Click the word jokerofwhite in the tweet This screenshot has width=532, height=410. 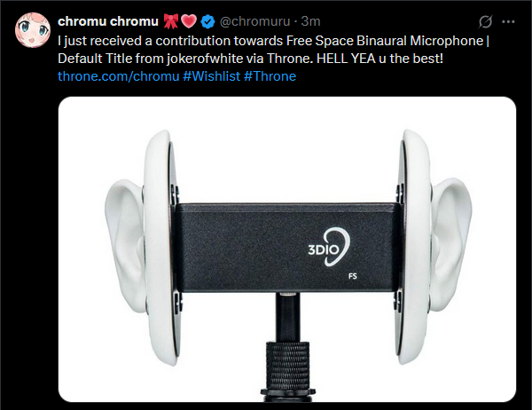point(205,59)
